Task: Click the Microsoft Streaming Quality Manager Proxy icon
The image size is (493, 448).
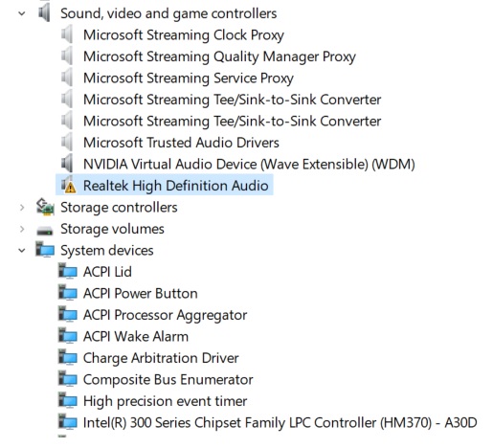Action: tap(67, 56)
